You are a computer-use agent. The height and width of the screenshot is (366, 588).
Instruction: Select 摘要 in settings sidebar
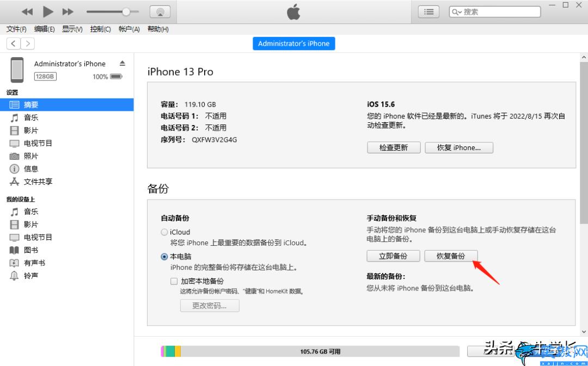click(x=67, y=105)
